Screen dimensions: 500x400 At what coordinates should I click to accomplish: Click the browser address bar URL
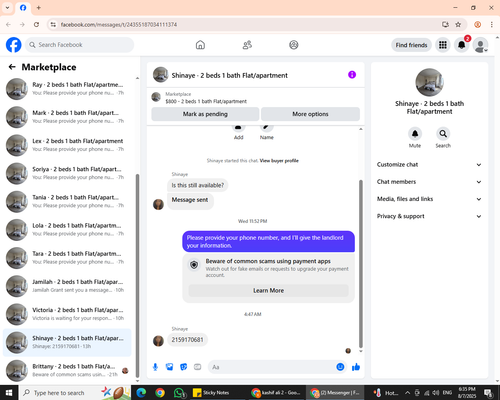119,24
